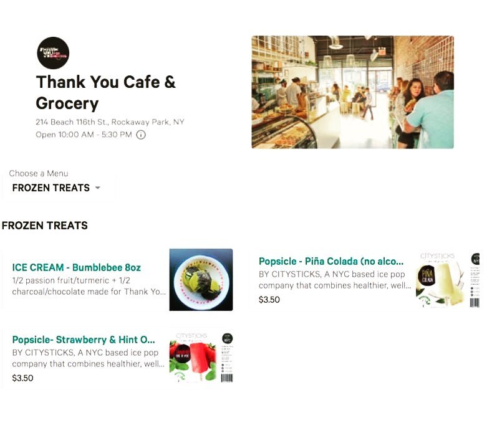Click the Piña Colada $3.50 price
Image resolution: width=487 pixels, height=448 pixels.
click(x=269, y=300)
